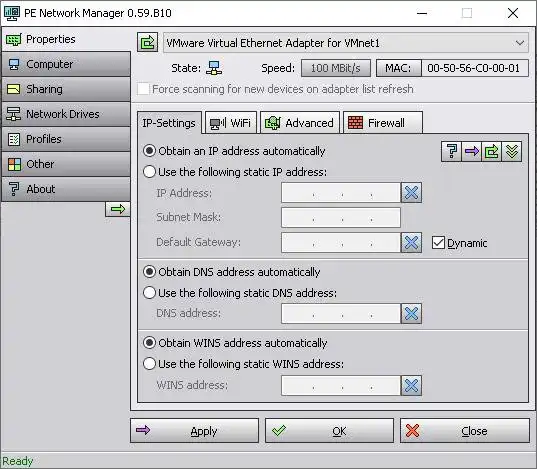Click the purple arrow icon in IP-Settings toolbar
This screenshot has height=469, width=537.
[471, 151]
